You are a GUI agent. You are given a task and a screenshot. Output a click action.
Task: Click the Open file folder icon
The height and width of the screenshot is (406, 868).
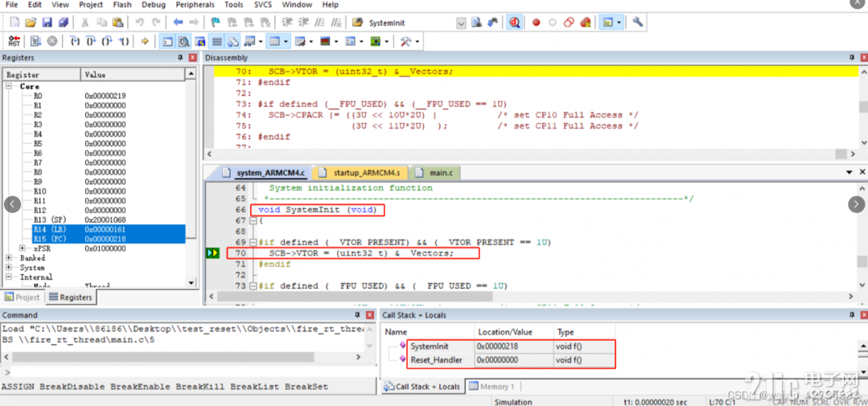31,23
